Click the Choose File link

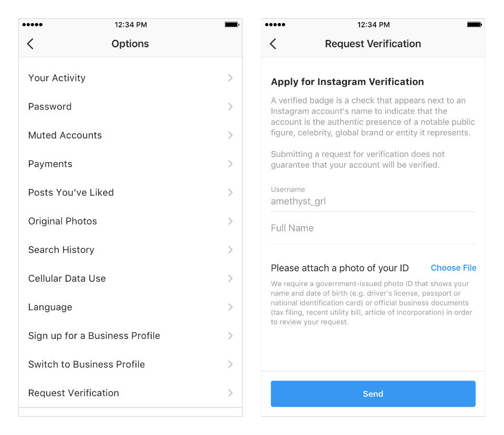453,268
